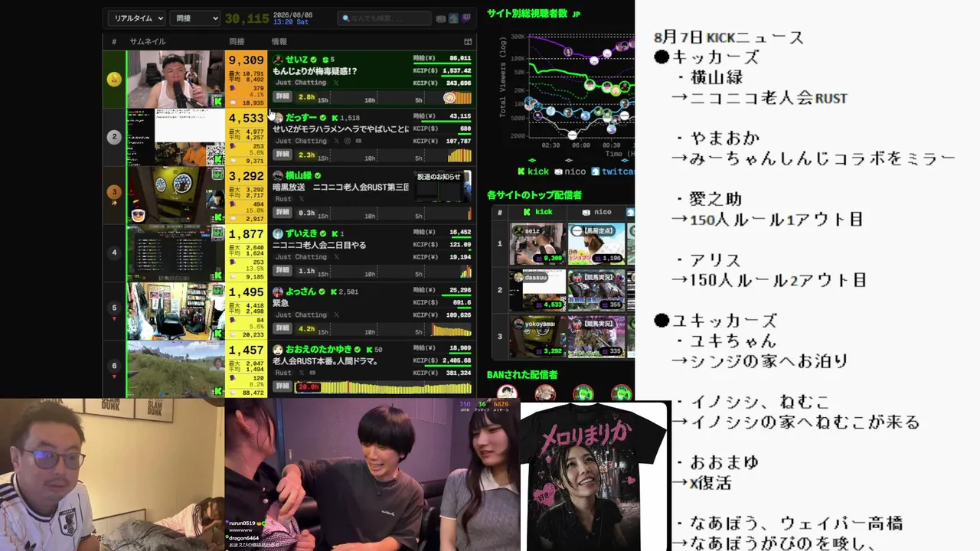The width and height of the screenshot is (980, 551).
Task: Open 横山緑 channel name link
Action: [299, 175]
